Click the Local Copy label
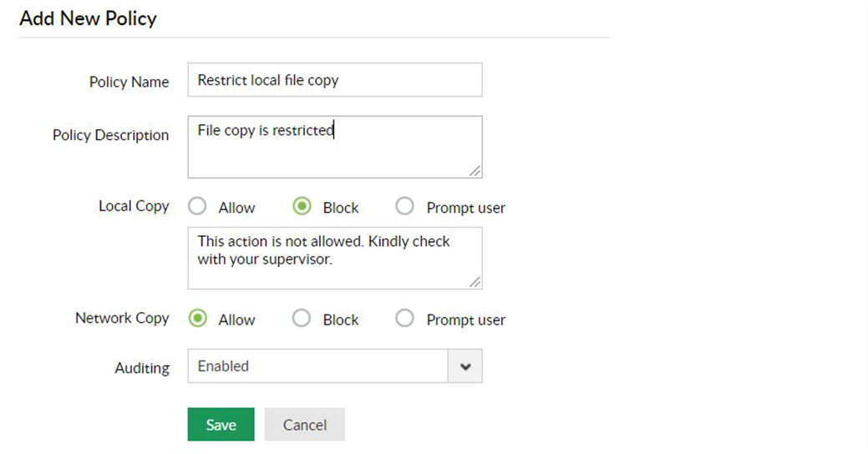This screenshot has height=454, width=868. [134, 206]
